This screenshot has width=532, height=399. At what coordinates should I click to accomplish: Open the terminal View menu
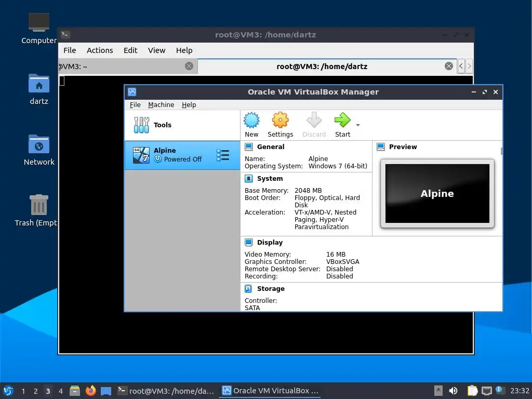156,50
